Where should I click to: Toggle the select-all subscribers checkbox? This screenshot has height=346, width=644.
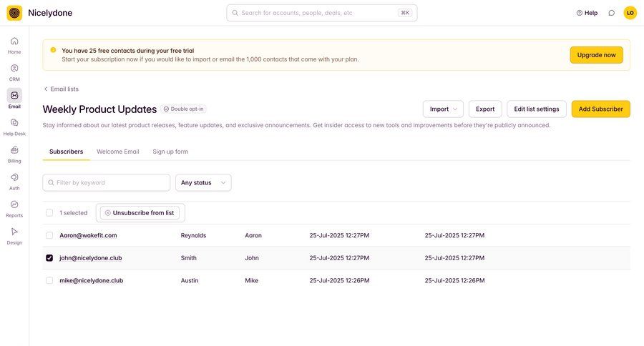[x=49, y=212]
